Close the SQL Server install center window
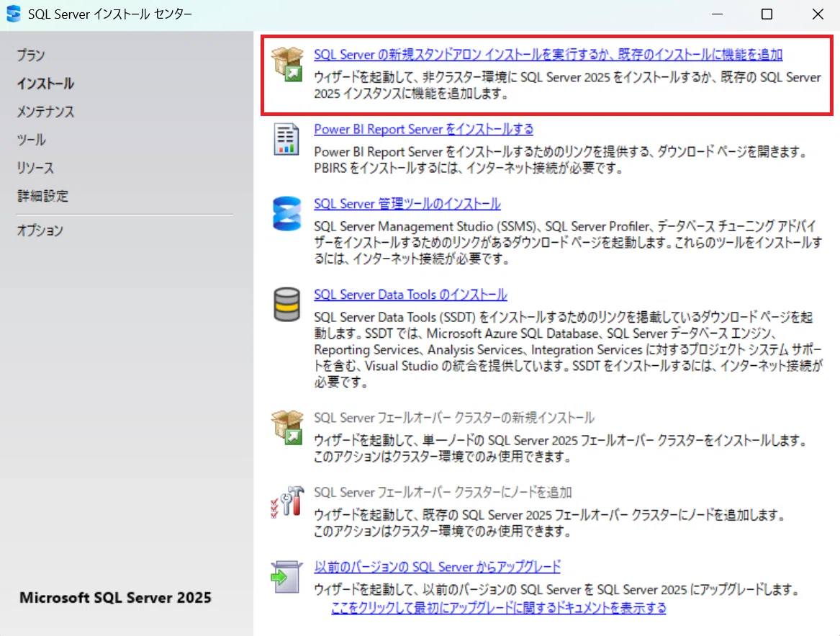 click(818, 14)
